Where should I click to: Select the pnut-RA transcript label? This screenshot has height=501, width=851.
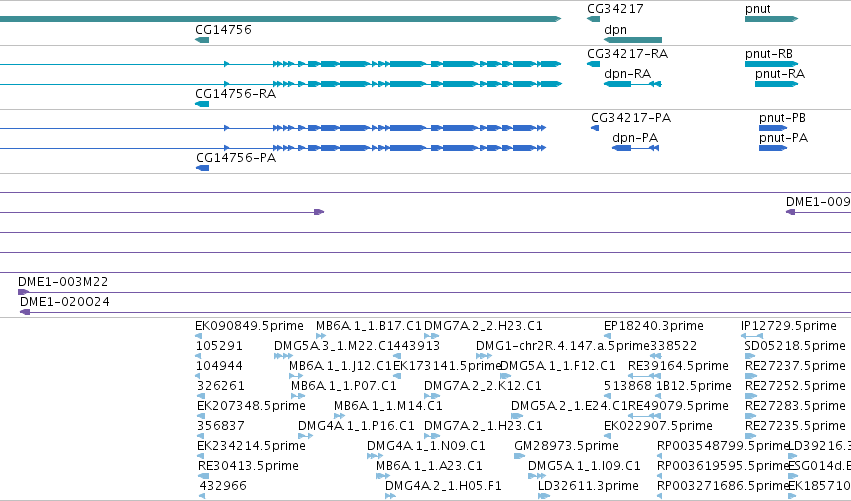coord(780,74)
